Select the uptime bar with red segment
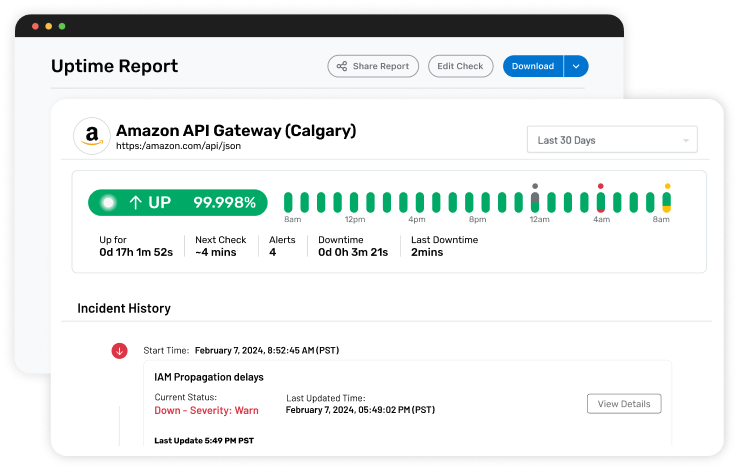738x470 pixels. [x=601, y=202]
